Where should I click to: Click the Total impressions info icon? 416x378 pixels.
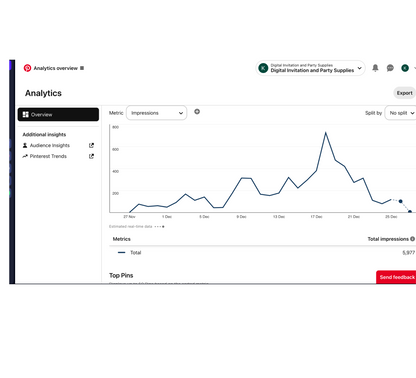pos(412,239)
